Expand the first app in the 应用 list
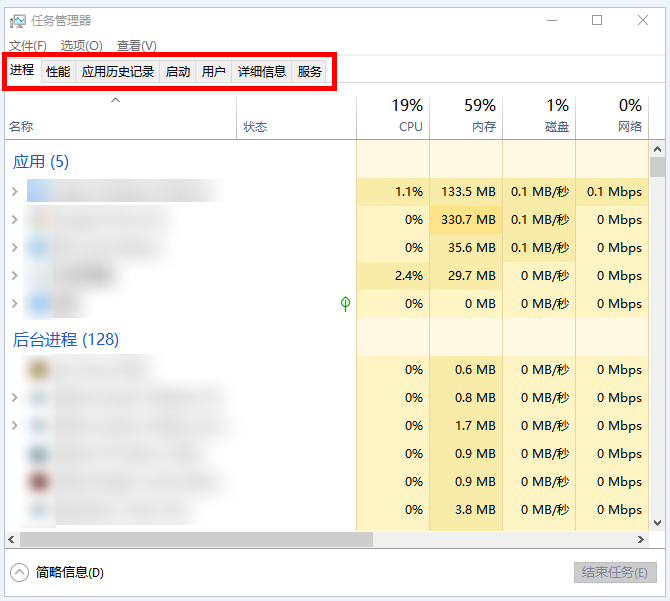Screen dimensions: 670x601 point(14,191)
